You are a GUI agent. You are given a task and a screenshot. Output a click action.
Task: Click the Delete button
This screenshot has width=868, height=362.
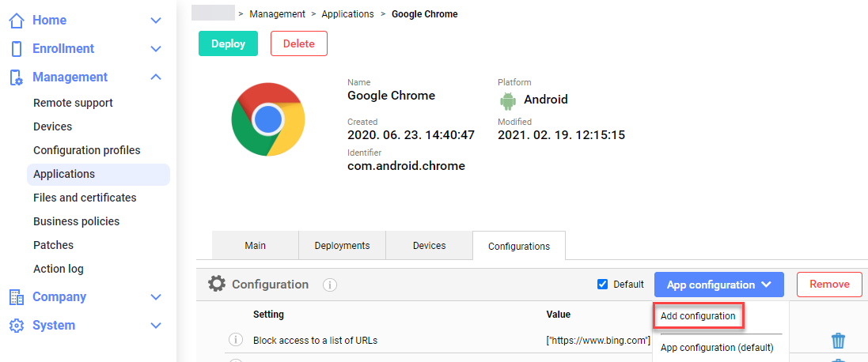(299, 43)
